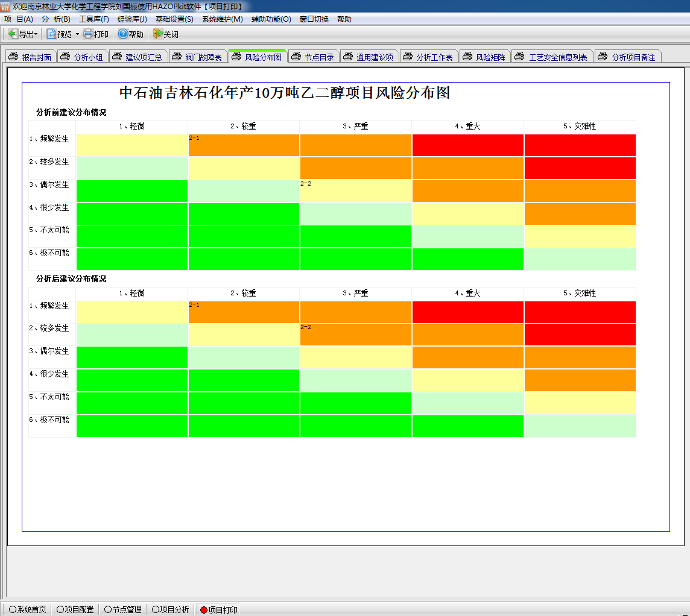This screenshot has width=690, height=616.
Task: Switch to the 工艺安全信息列表 tab
Action: click(552, 57)
